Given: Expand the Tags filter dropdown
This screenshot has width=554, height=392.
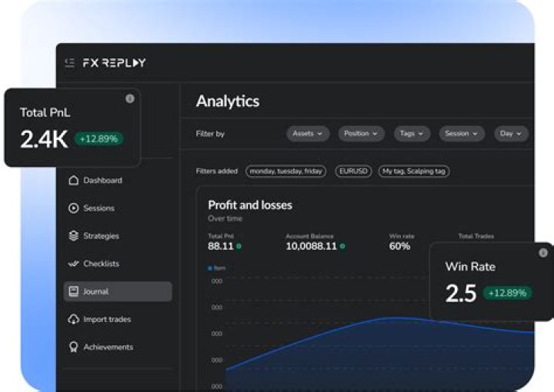Looking at the screenshot, I should tap(412, 134).
